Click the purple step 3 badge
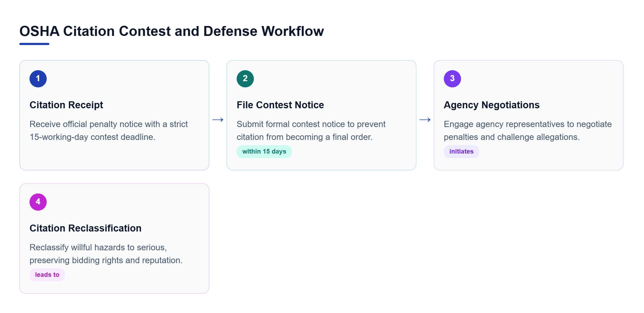The width and height of the screenshot is (644, 313). coord(452,79)
